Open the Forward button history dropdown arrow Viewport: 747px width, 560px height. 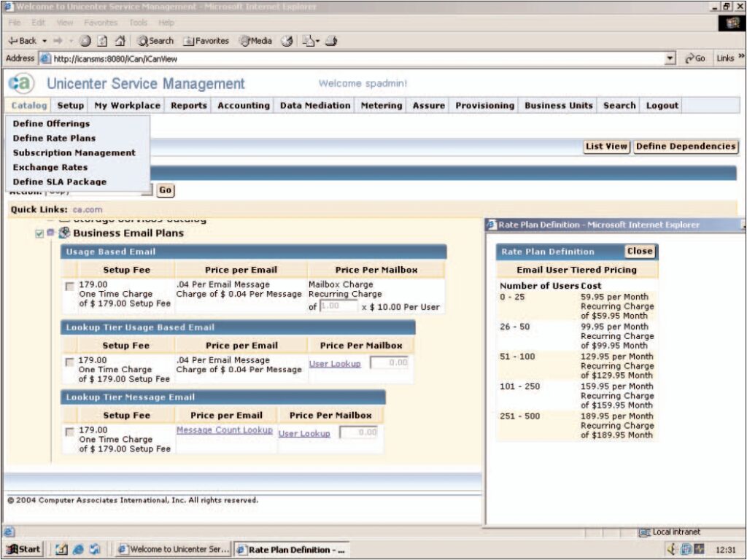click(71, 41)
